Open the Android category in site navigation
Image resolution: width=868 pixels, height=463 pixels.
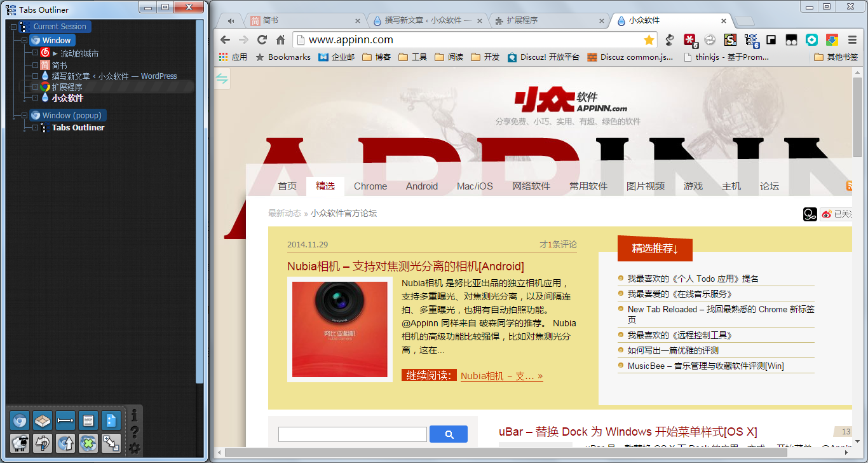point(422,186)
